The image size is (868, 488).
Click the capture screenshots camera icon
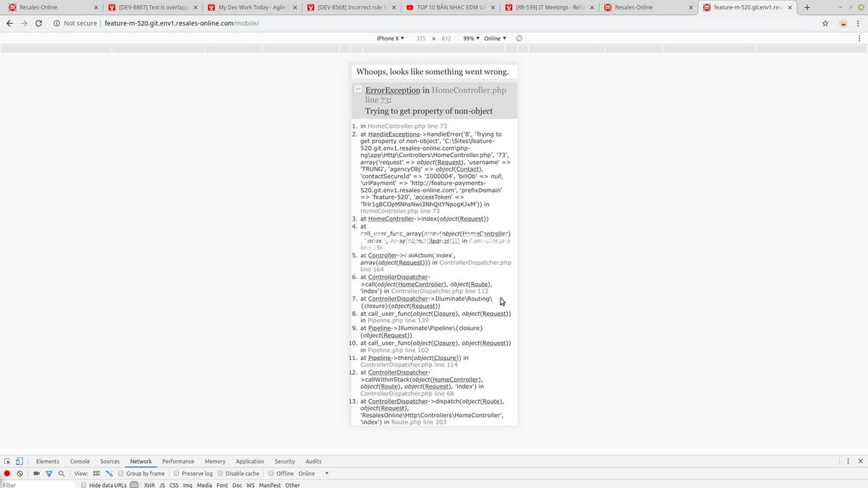[x=36, y=474]
